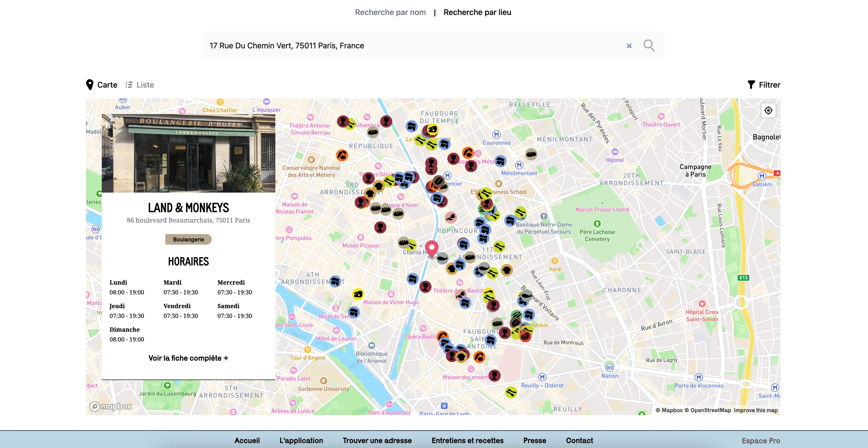
Task: Switch to Carte map view
Action: (102, 85)
